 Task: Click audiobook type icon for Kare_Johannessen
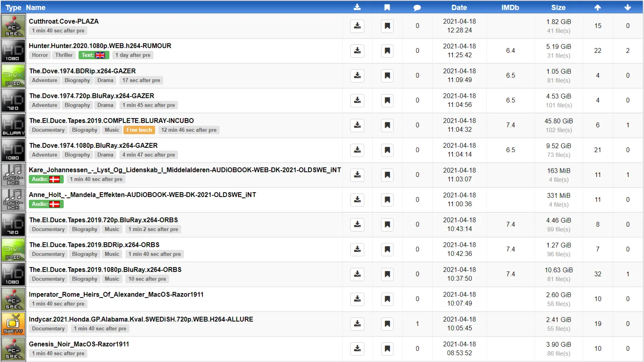click(x=14, y=175)
